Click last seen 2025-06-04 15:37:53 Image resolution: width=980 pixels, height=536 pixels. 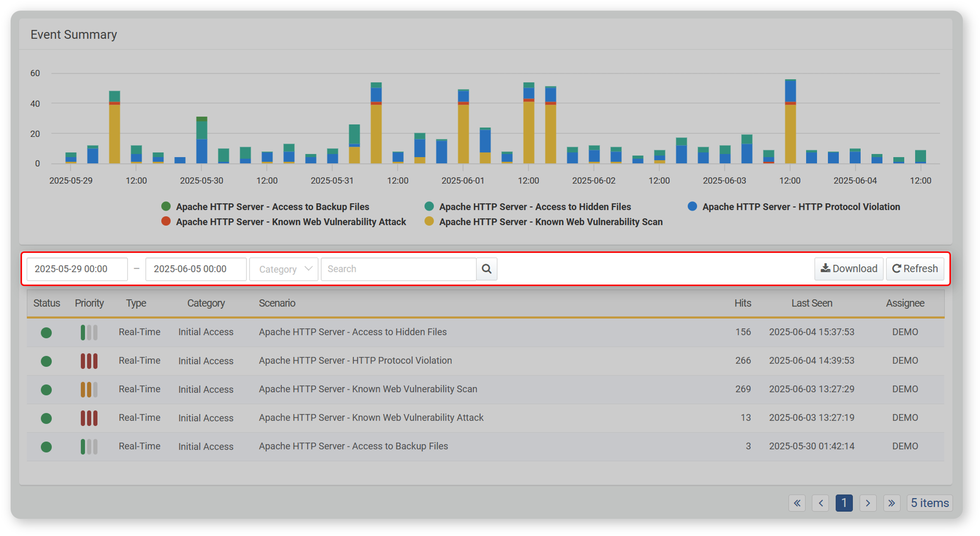click(811, 332)
